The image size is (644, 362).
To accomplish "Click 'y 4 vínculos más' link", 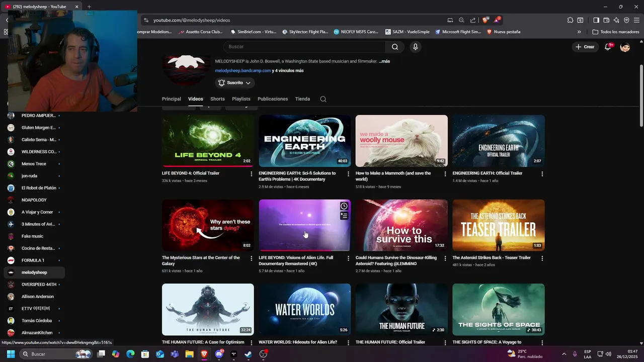I will 288,71.
